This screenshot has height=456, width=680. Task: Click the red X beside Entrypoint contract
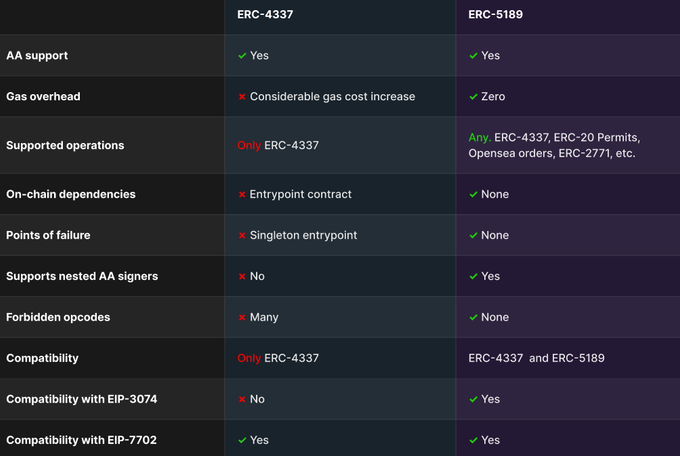(242, 194)
